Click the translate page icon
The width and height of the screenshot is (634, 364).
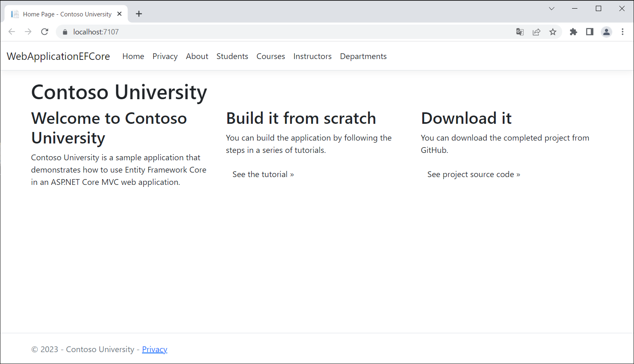pyautogui.click(x=520, y=32)
